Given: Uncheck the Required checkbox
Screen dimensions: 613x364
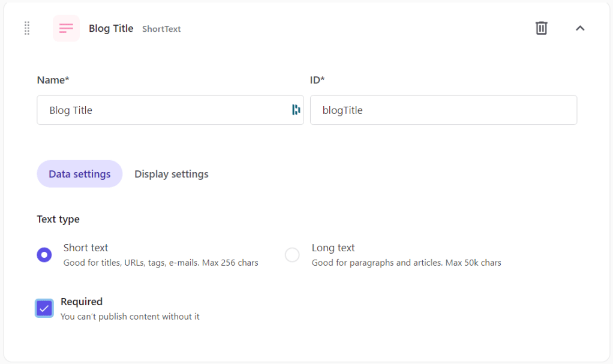Looking at the screenshot, I should [x=44, y=308].
